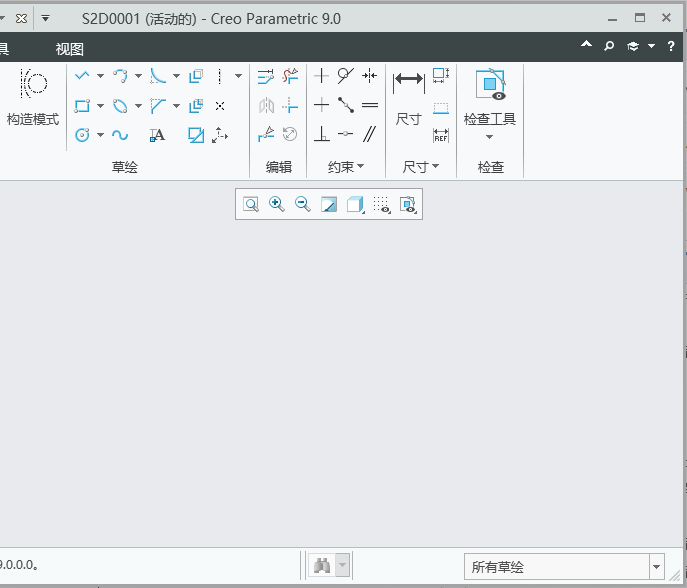Open Sketcher Inspect display options

pos(408,205)
